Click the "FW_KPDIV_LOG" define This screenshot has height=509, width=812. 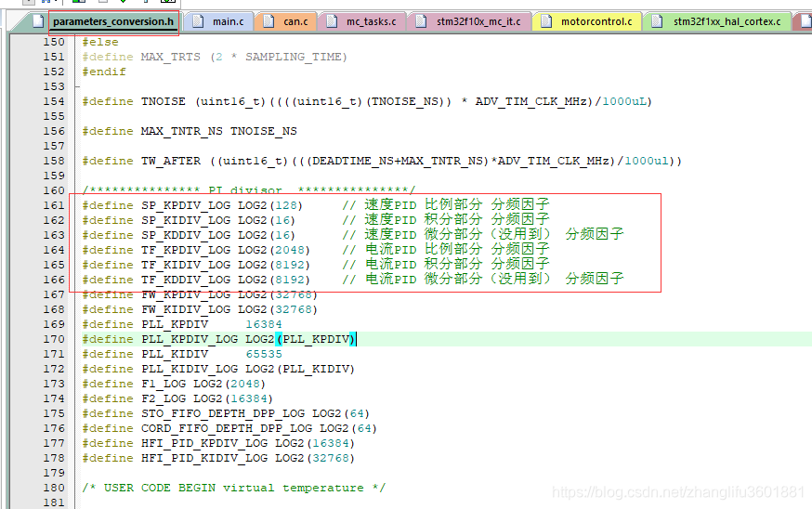[186, 294]
